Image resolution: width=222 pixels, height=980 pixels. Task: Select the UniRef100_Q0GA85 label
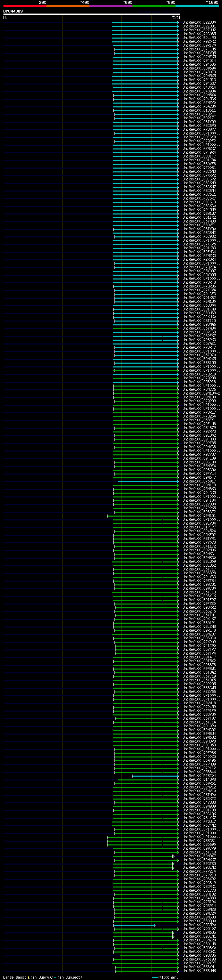(x=199, y=34)
